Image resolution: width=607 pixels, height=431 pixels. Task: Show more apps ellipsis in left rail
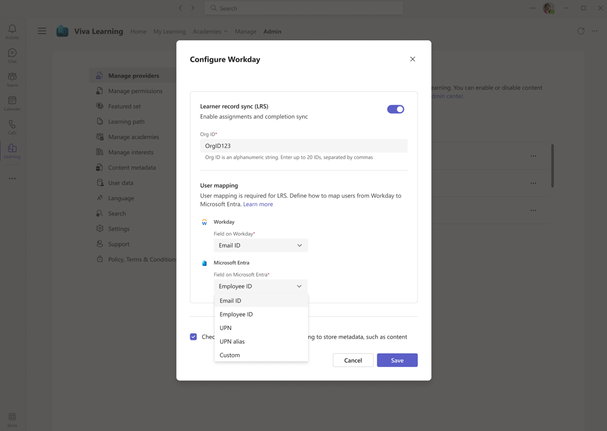pyautogui.click(x=12, y=179)
